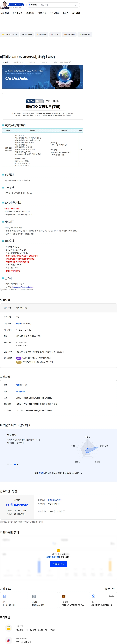This screenshot has height=644, width=117.
Task: Open the 취업톡톡 menu
Action: point(76,13)
